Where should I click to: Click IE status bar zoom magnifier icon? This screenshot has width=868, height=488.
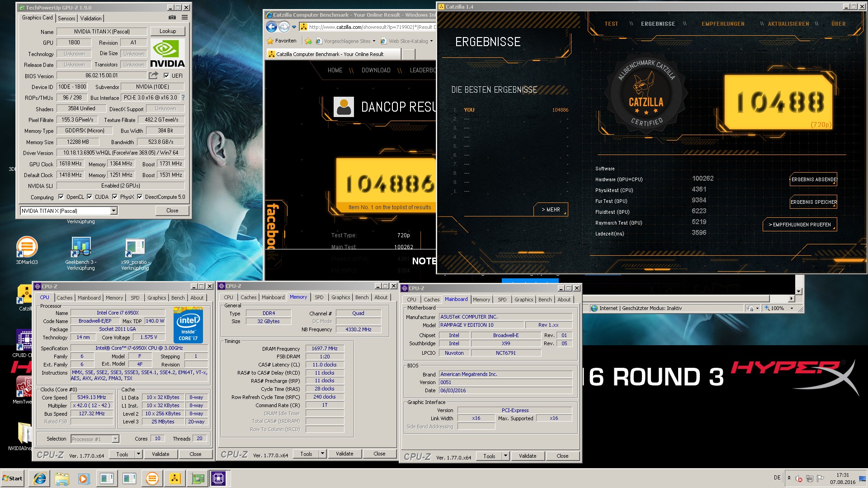[x=767, y=308]
